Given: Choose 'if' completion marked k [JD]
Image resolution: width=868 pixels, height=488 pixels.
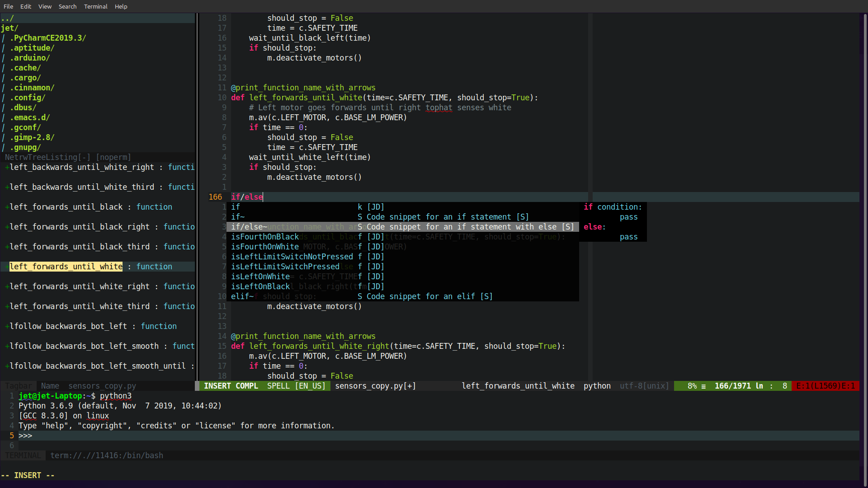Looking at the screenshot, I should (x=402, y=207).
